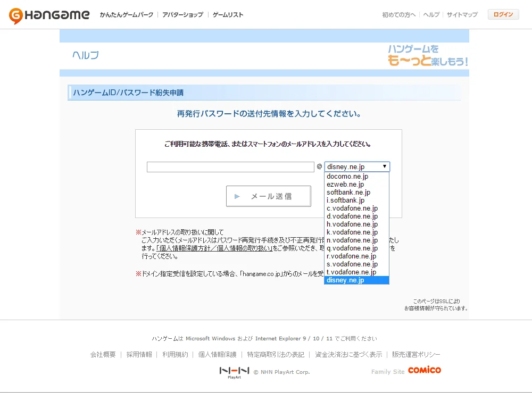Click ハンゲームID/パスワード紛失申請 section title

coord(128,93)
